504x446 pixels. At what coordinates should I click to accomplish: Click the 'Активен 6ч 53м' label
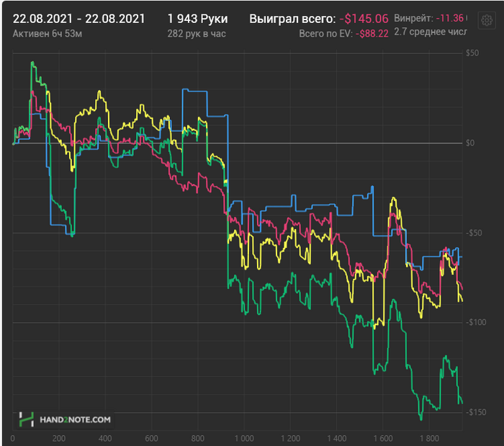point(48,33)
